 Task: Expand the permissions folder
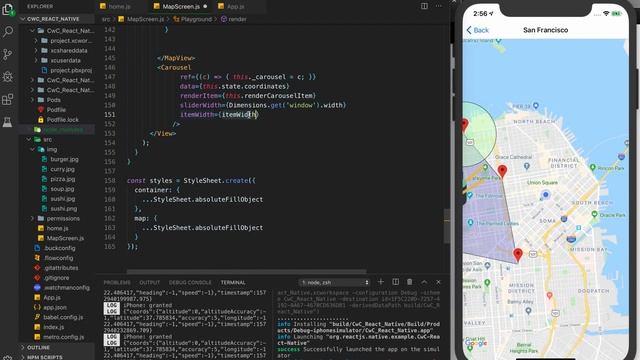point(63,218)
